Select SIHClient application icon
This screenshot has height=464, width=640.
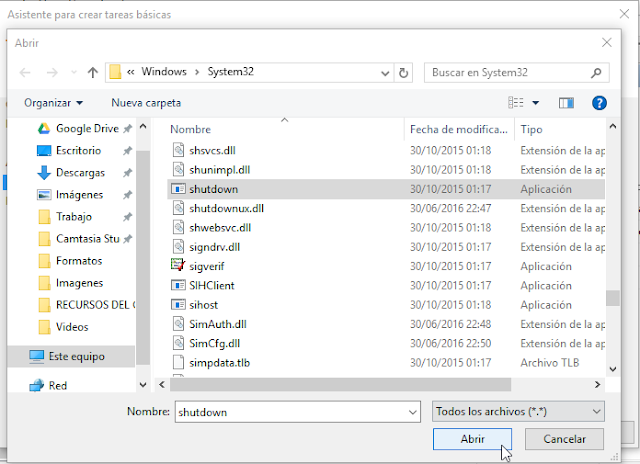pos(178,285)
